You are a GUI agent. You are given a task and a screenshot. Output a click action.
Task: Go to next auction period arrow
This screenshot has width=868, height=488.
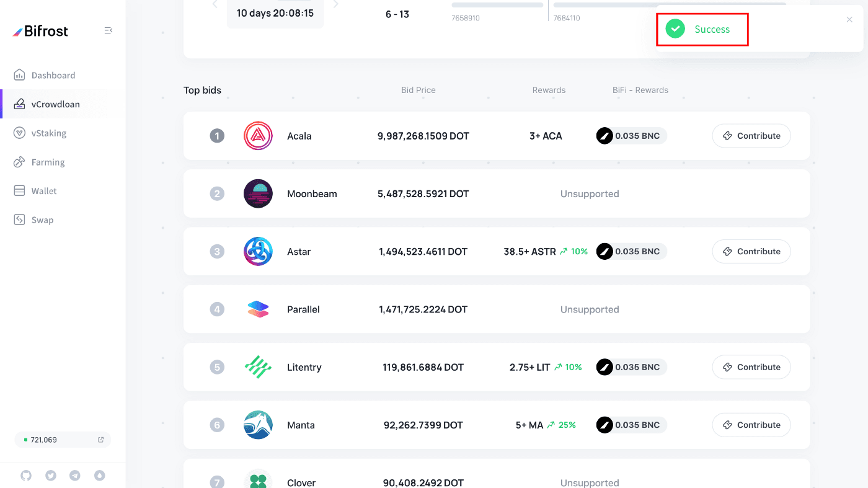point(336,5)
